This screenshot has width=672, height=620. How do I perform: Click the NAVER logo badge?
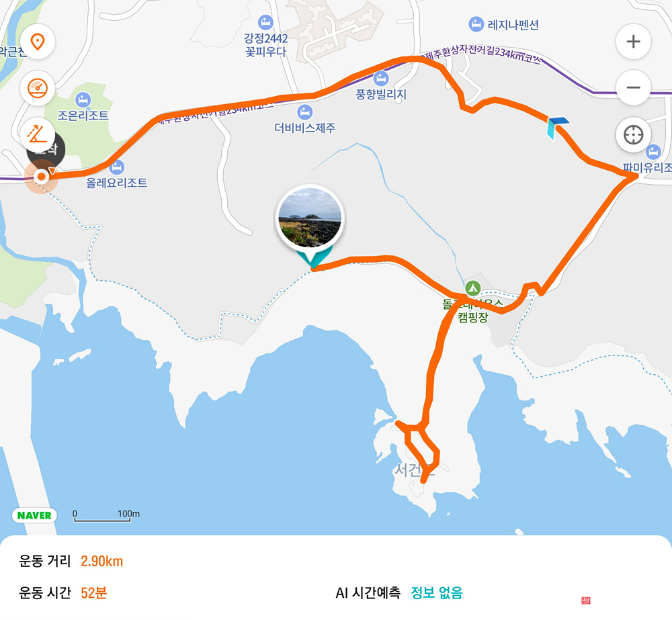(x=34, y=515)
